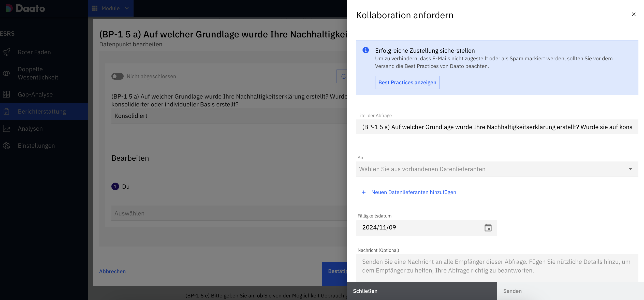Click the Einstellungen gear icon
The width and height of the screenshot is (644, 300).
[7, 146]
